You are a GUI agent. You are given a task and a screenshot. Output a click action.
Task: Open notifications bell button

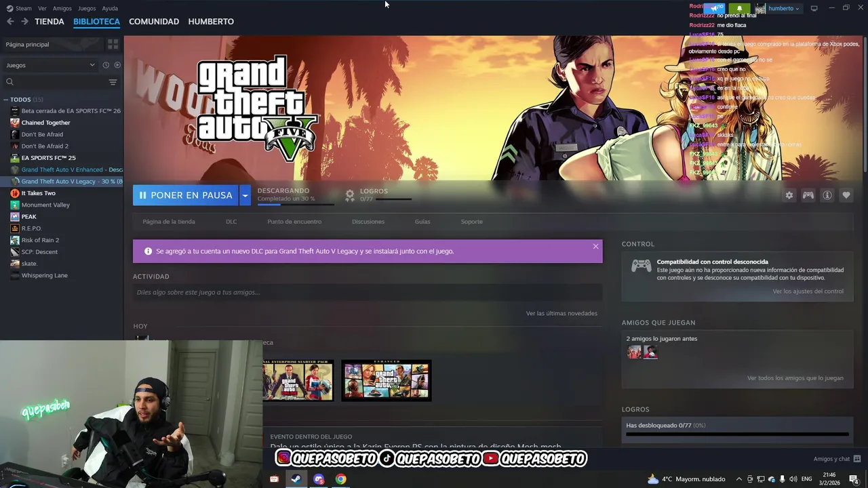739,8
